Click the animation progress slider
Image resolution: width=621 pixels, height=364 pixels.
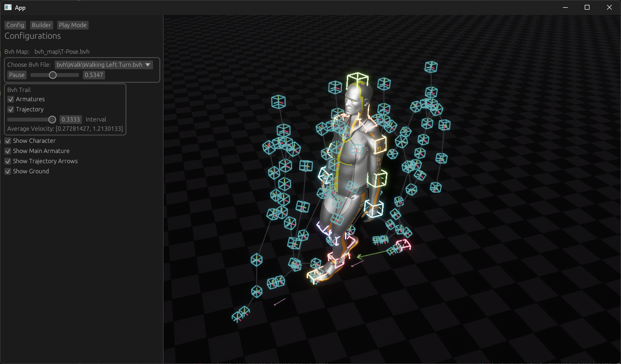coord(55,75)
